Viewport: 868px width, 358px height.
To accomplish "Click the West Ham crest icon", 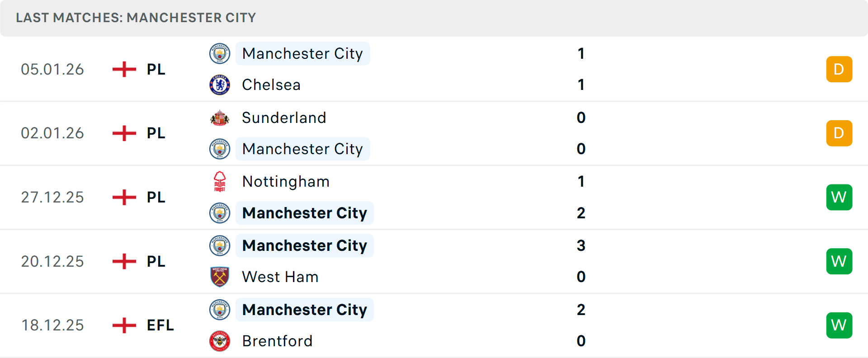I will (x=220, y=277).
